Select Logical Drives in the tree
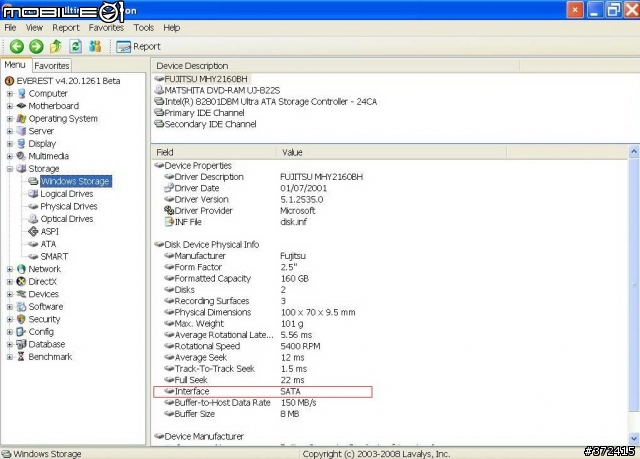 tap(67, 194)
